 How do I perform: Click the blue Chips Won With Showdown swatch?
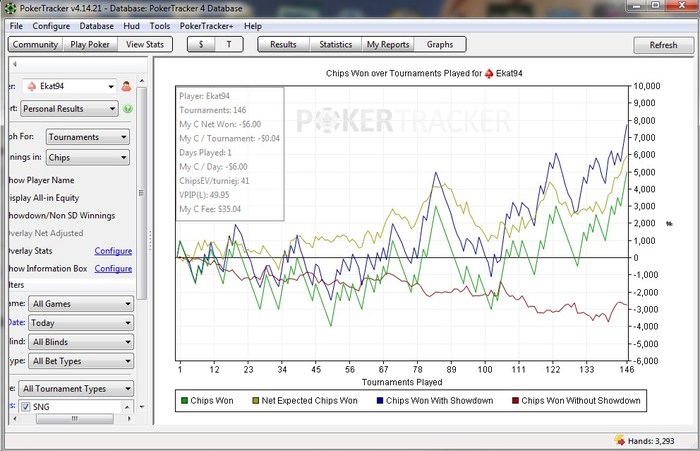pos(380,401)
